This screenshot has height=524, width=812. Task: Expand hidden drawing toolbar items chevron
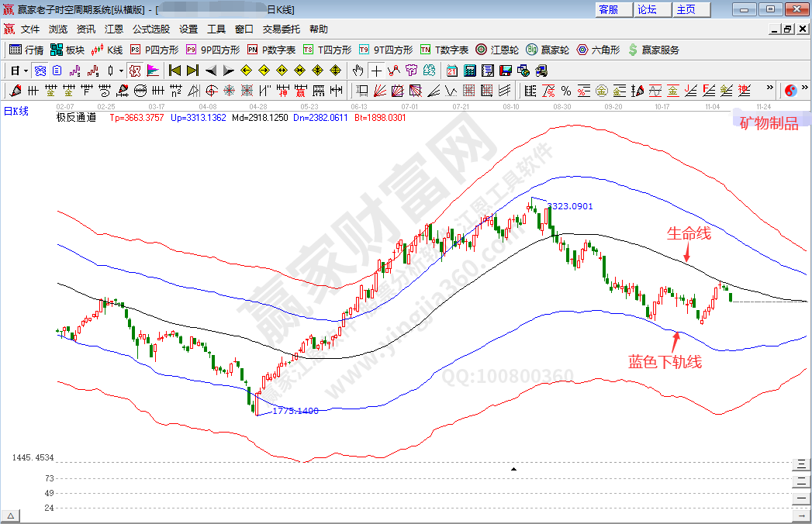pos(770,88)
